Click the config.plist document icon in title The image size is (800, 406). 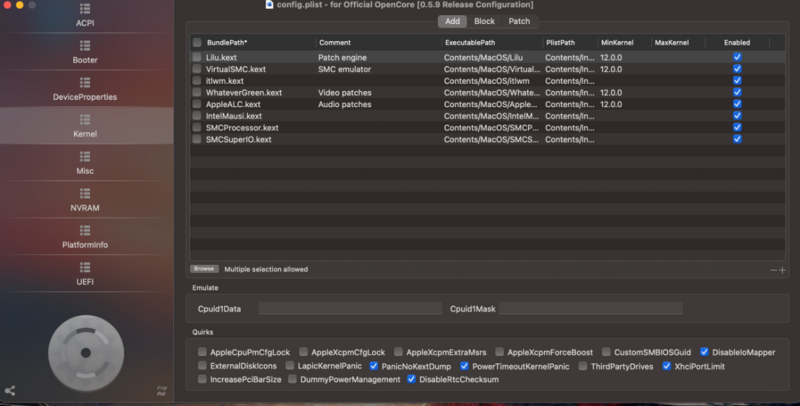[x=269, y=5]
